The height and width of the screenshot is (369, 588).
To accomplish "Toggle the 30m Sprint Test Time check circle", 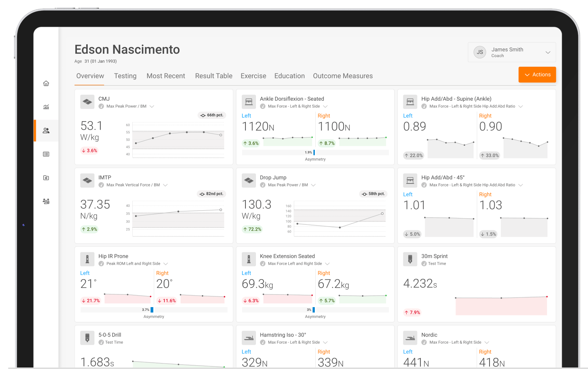I will pos(424,264).
